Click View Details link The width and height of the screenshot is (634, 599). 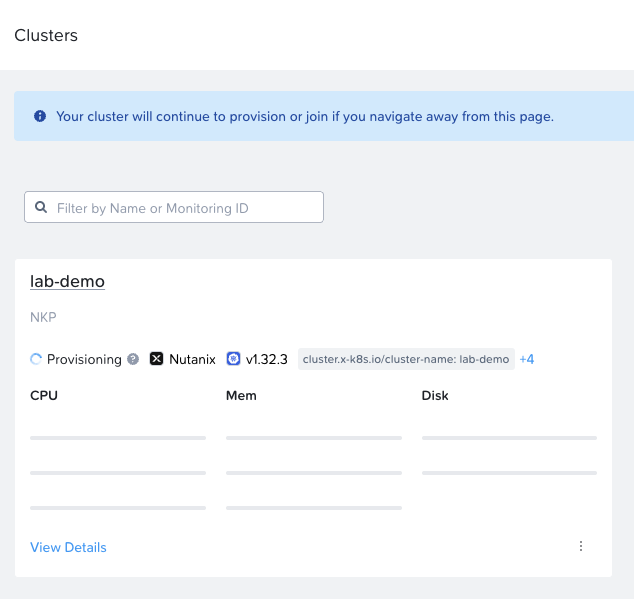pyautogui.click(x=68, y=547)
